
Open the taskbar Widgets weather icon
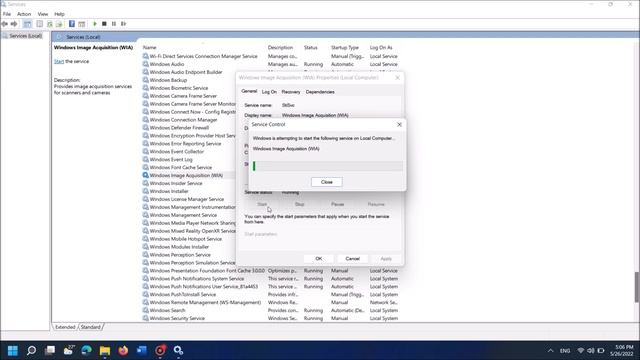(69, 350)
